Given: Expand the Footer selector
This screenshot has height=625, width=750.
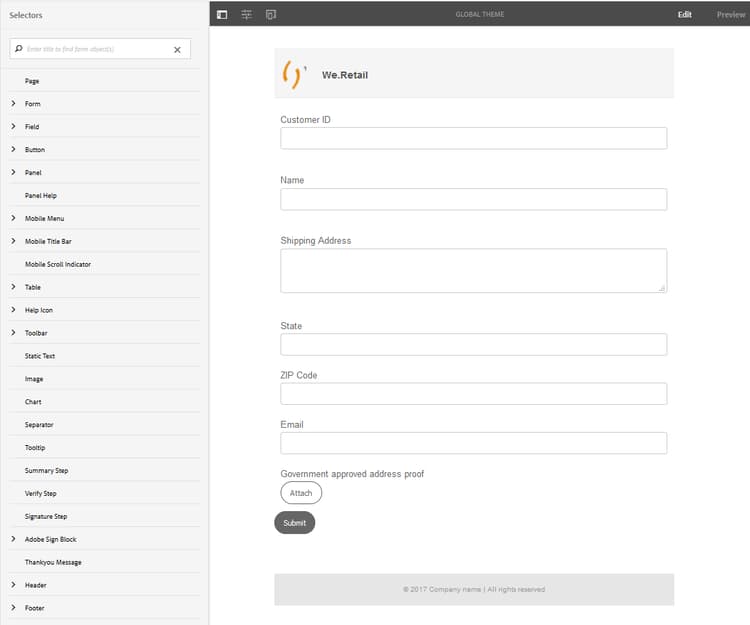Looking at the screenshot, I should (x=13, y=608).
